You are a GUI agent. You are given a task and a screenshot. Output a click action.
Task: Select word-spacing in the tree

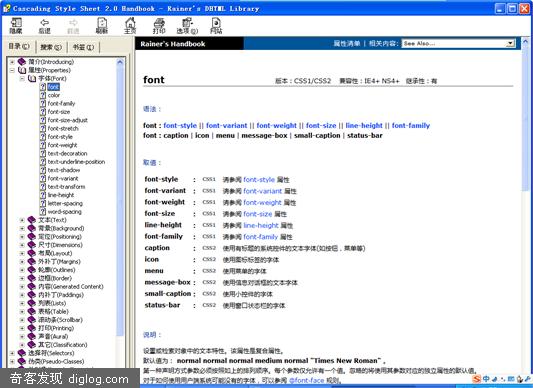65,212
